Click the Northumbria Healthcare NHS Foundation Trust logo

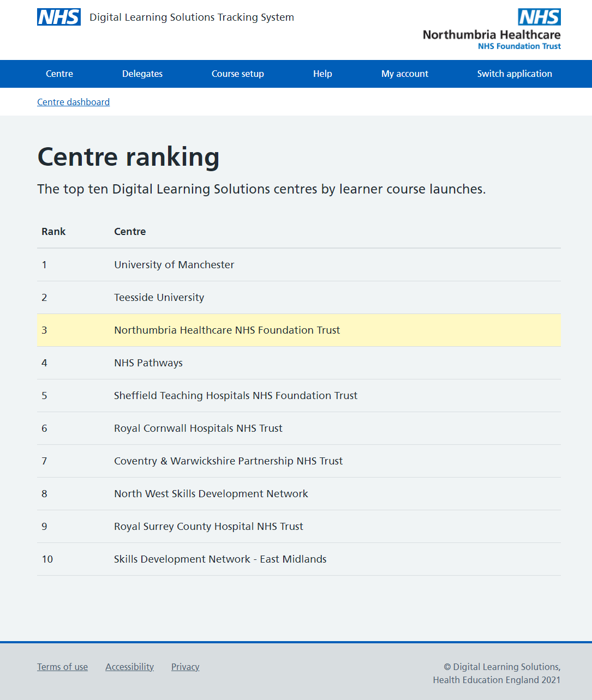coord(492,29)
